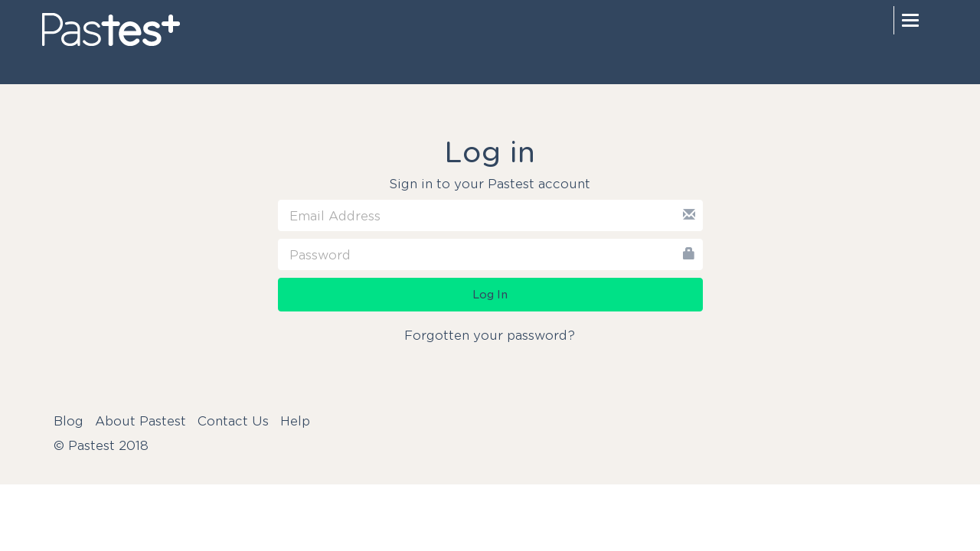Open About Pastest in the footer

pyautogui.click(x=140, y=421)
